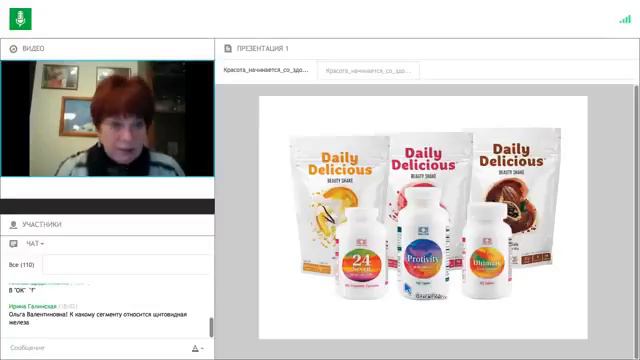
Task: Click the green microphone logo icon
Action: coord(20,19)
